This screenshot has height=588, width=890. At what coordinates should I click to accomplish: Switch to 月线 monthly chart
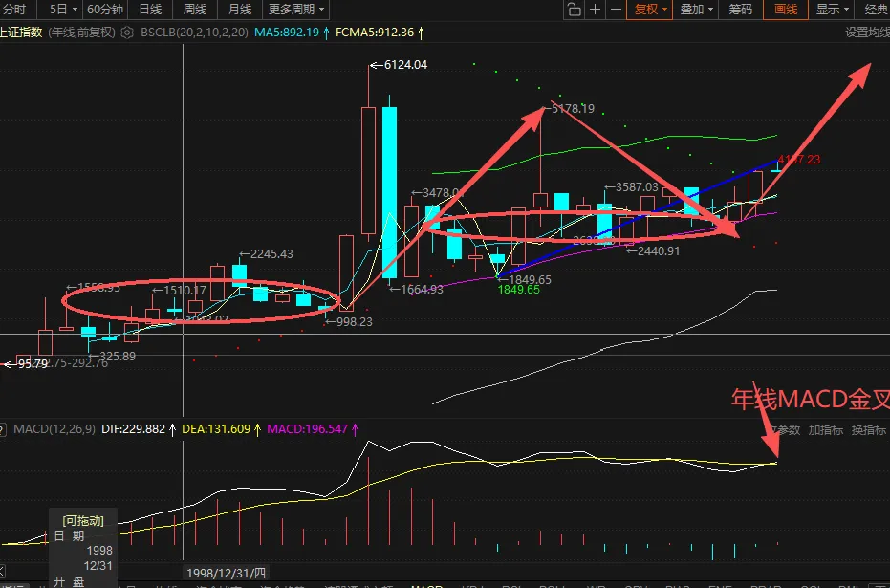[240, 10]
